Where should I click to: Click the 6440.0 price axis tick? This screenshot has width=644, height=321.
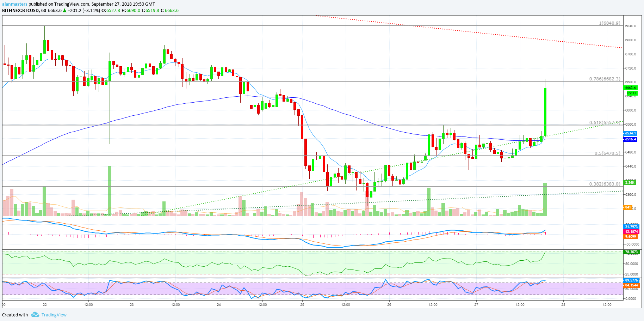pos(631,166)
